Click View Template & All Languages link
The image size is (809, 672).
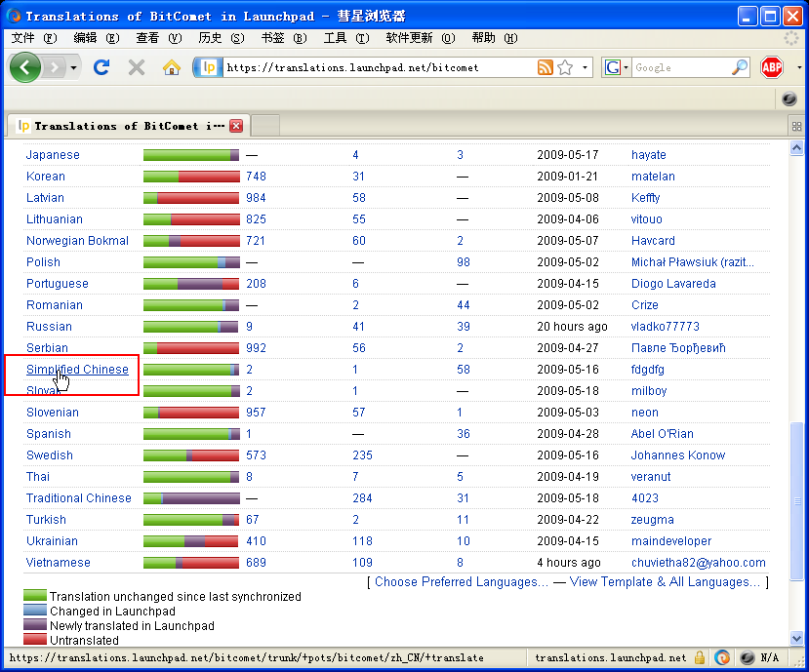665,582
